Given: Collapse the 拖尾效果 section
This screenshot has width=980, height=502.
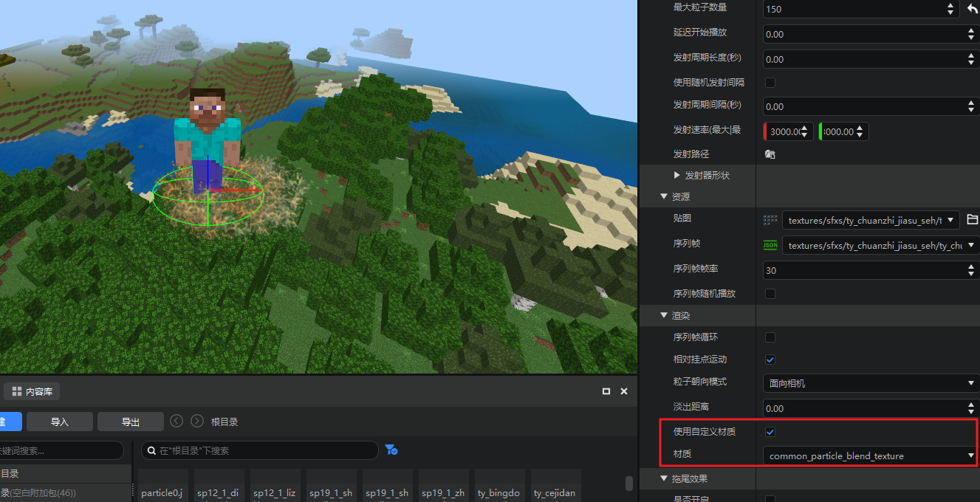Looking at the screenshot, I should 663,479.
